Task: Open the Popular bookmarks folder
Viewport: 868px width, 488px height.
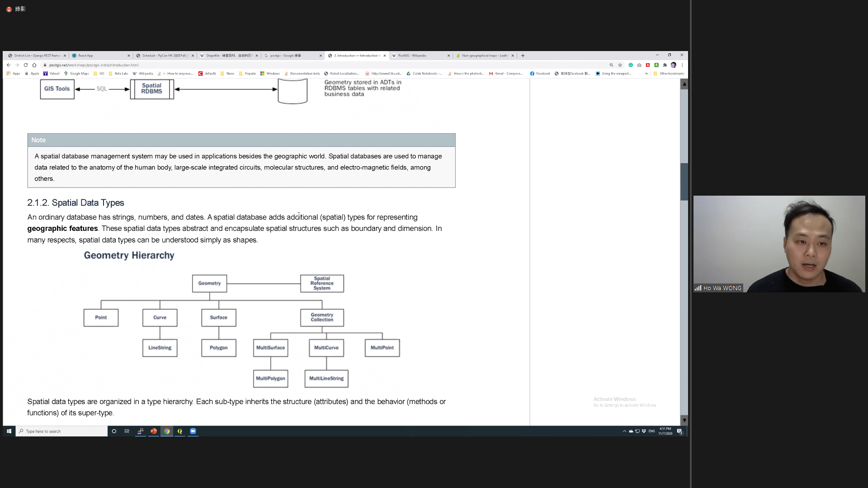Action: (247, 73)
